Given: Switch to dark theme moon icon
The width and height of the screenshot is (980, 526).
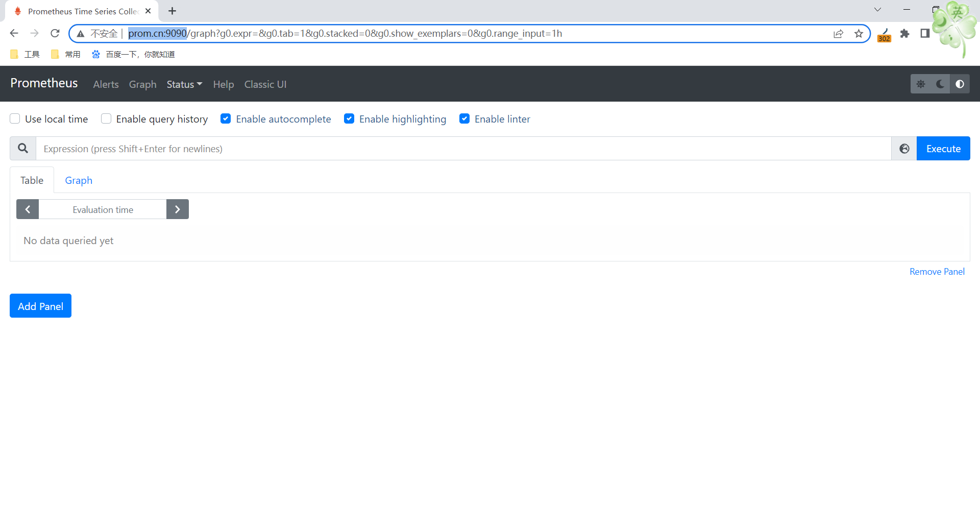Looking at the screenshot, I should 940,84.
